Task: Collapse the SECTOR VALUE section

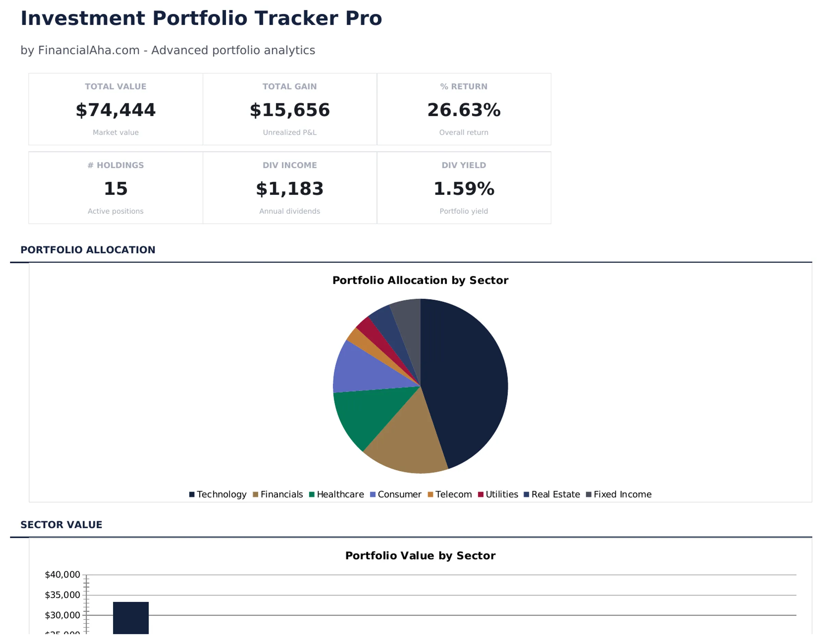Action: (61, 524)
